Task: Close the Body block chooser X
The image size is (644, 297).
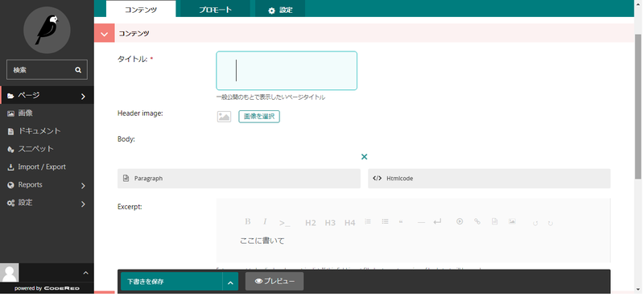Action: click(x=364, y=156)
